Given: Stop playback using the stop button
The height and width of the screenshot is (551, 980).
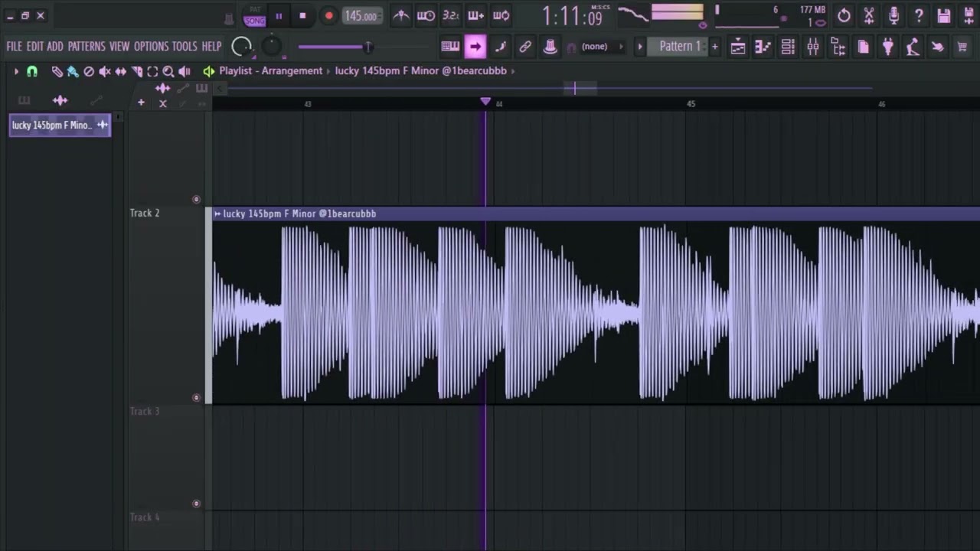Looking at the screenshot, I should pyautogui.click(x=302, y=16).
